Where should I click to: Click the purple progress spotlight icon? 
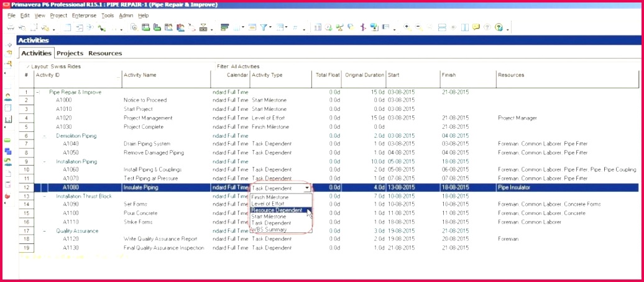(363, 27)
